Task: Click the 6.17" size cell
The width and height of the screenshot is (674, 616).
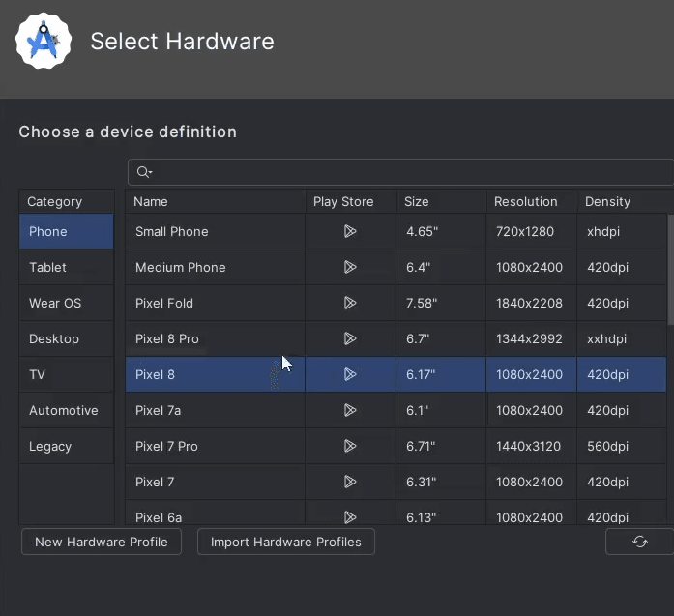Action: click(441, 374)
